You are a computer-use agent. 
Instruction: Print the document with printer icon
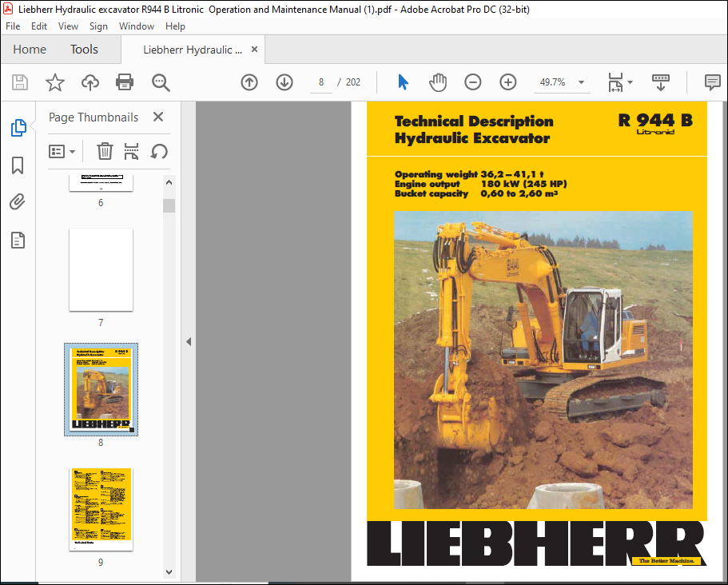coord(125,82)
